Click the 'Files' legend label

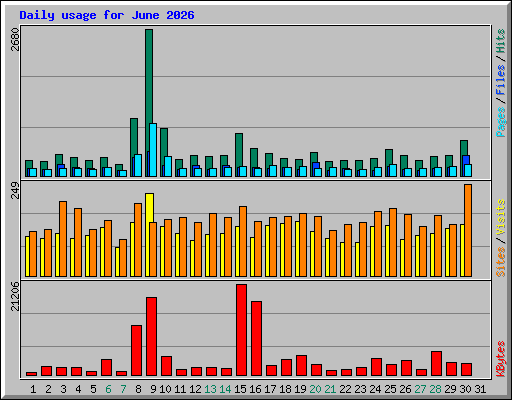tap(501, 80)
